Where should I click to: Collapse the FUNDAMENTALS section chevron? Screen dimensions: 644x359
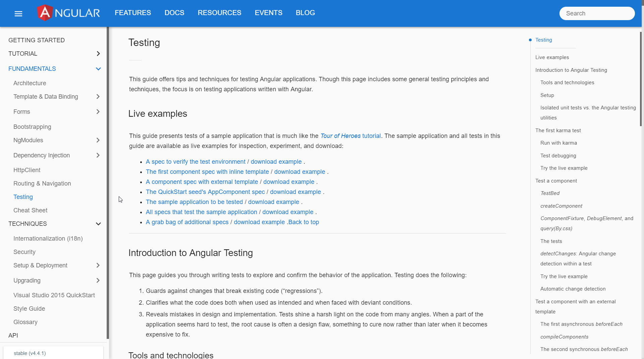(x=98, y=69)
